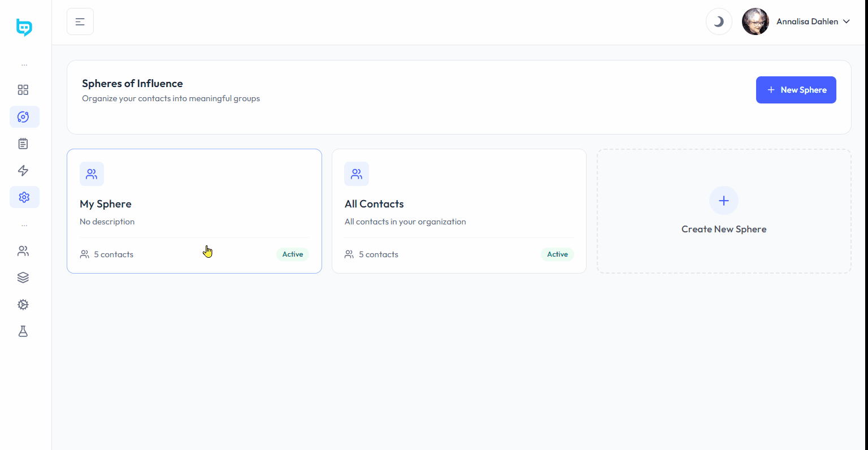Open the people contacts icon in sidebar

click(23, 251)
